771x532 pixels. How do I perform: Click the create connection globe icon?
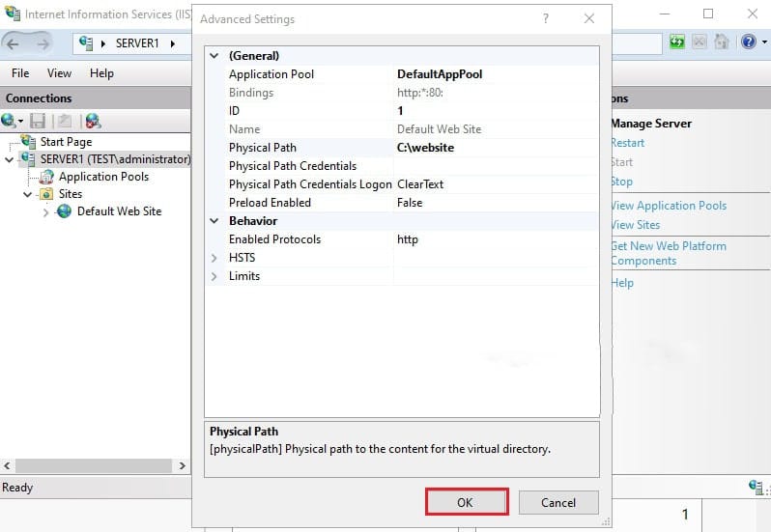[9, 121]
